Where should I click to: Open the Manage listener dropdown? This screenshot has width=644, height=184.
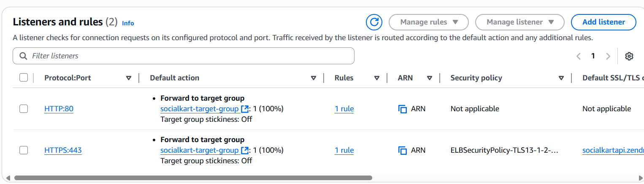point(520,22)
